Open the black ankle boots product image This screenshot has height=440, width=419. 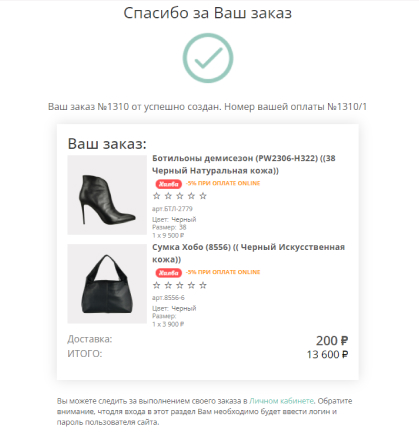(x=107, y=195)
